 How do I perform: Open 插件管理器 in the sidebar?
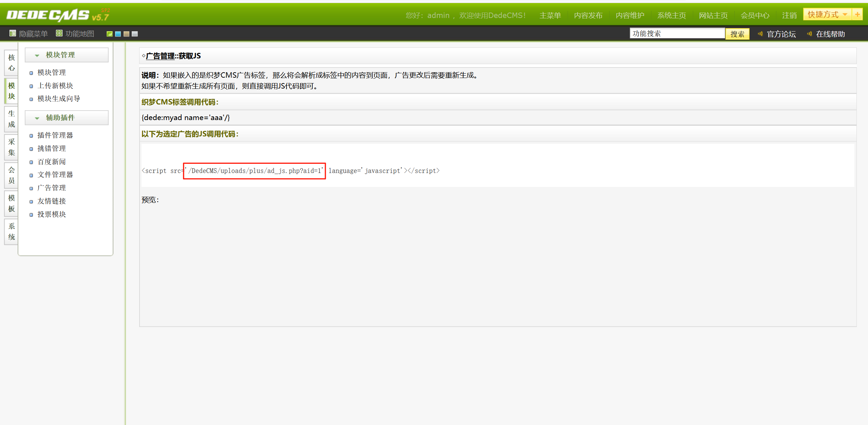tap(55, 135)
